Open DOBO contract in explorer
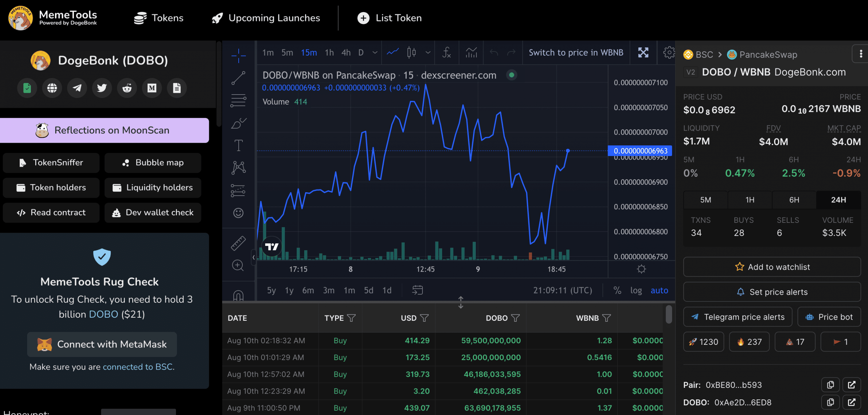 tap(852, 402)
